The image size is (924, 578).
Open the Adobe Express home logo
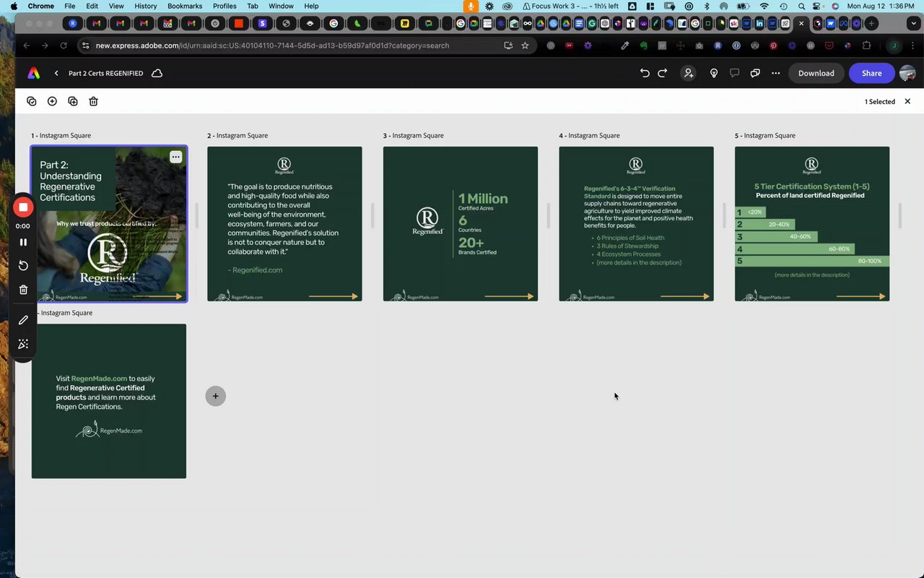[x=33, y=73]
